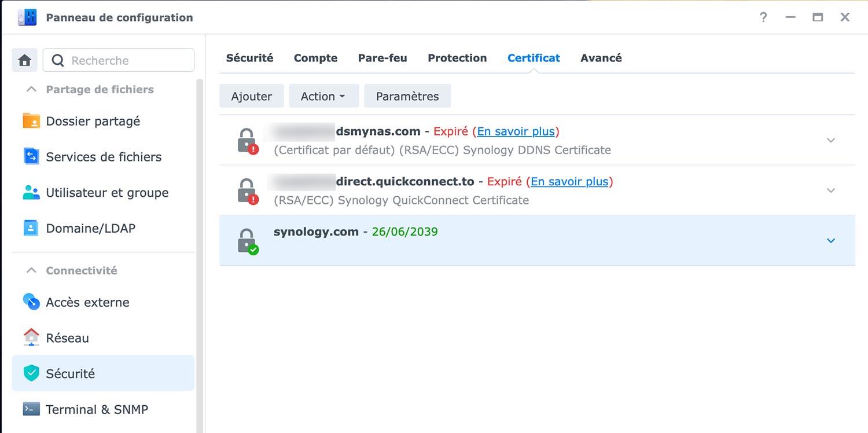The image size is (868, 433).
Task: Click the 26/06/2039 expiry date
Action: (x=405, y=232)
